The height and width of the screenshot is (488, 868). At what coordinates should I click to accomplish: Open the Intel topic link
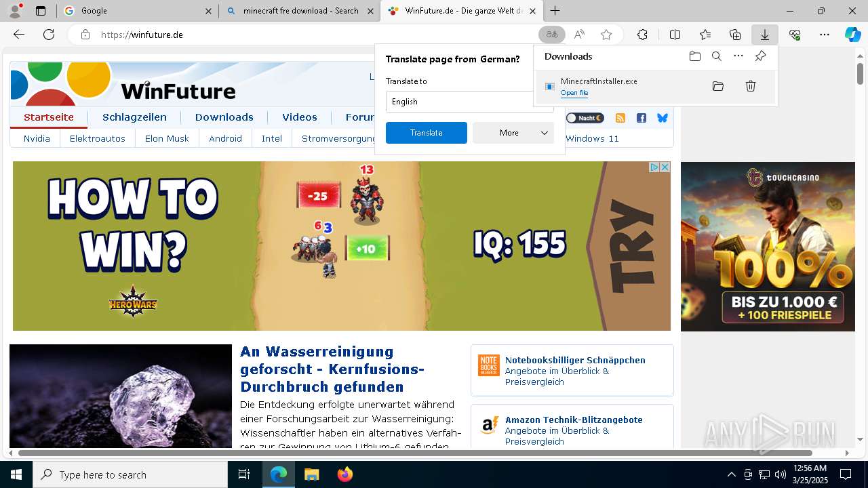click(x=272, y=138)
